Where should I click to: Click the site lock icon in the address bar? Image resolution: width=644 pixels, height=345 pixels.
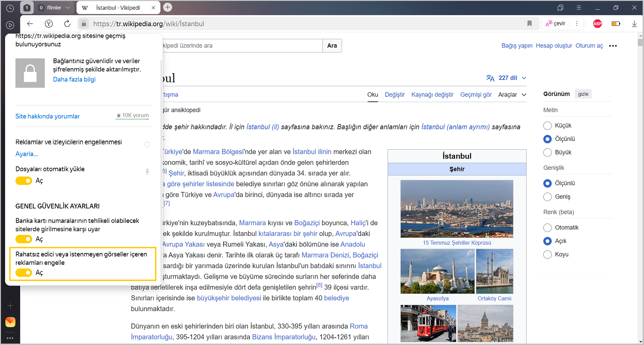click(83, 24)
